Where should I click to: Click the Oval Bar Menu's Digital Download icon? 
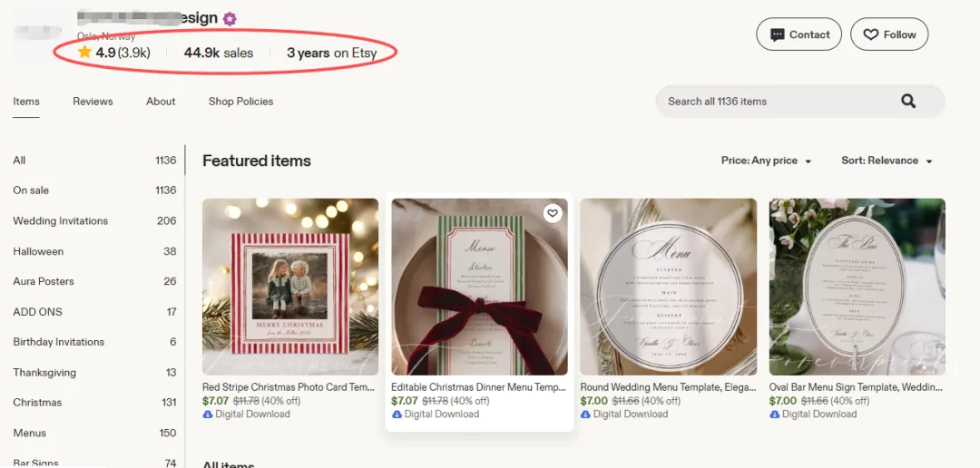[x=774, y=414]
